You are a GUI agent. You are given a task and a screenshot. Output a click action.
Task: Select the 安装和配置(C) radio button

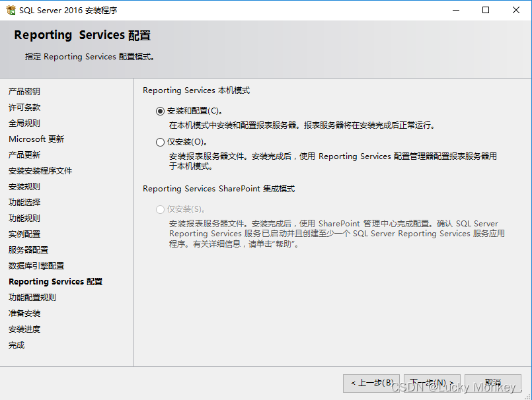pyautogui.click(x=160, y=111)
